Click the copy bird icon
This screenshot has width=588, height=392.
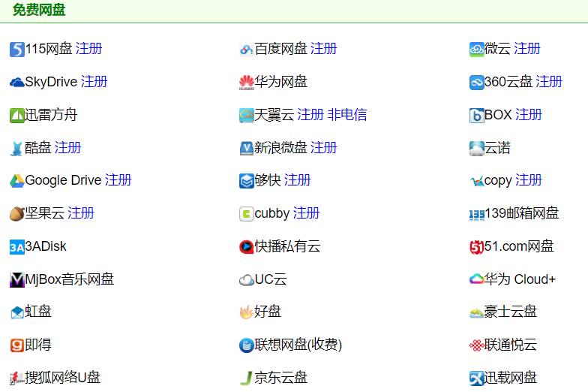(477, 181)
